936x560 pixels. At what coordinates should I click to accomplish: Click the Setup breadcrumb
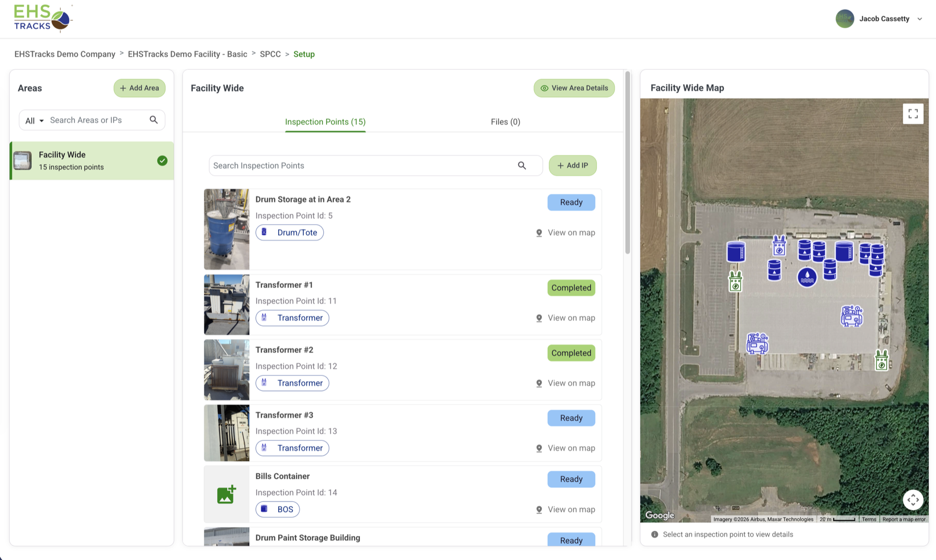tap(304, 54)
